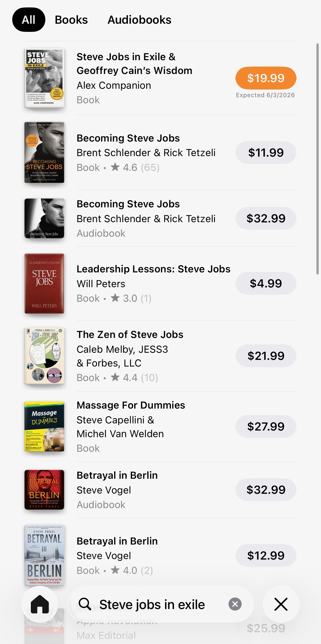Buy The Zen of Steve Jobs for $21.99
Viewport: 321px width, 644px height.
click(x=266, y=356)
